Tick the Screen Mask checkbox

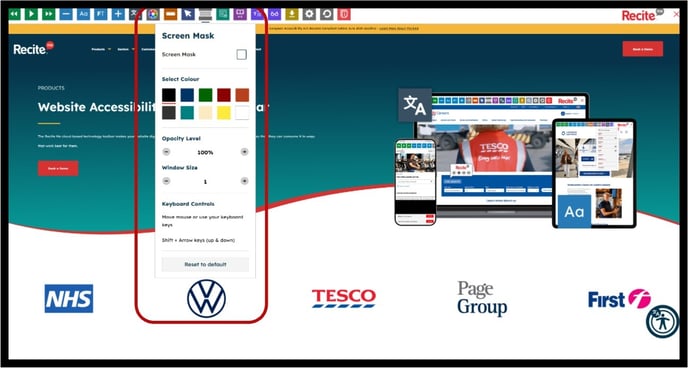point(241,54)
